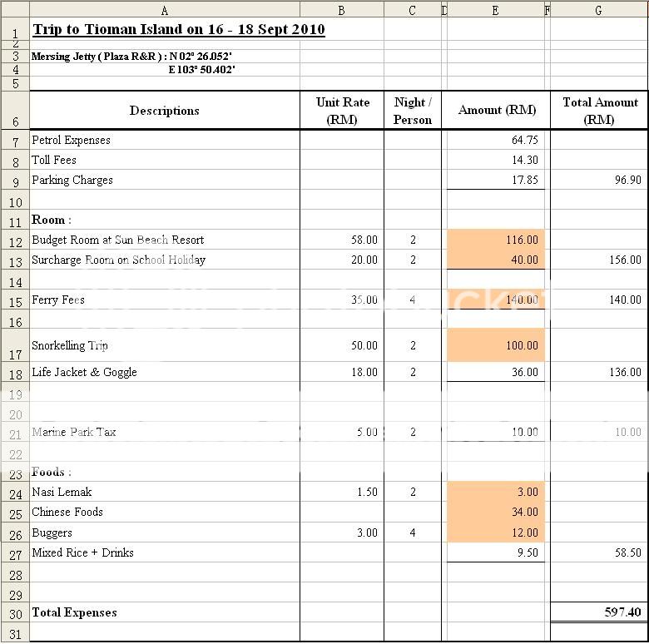Click the 35.00 unit rate cell

(342, 300)
